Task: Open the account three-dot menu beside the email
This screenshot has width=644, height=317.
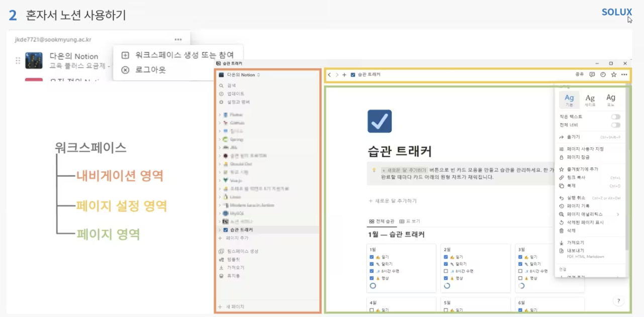Action: click(x=178, y=39)
